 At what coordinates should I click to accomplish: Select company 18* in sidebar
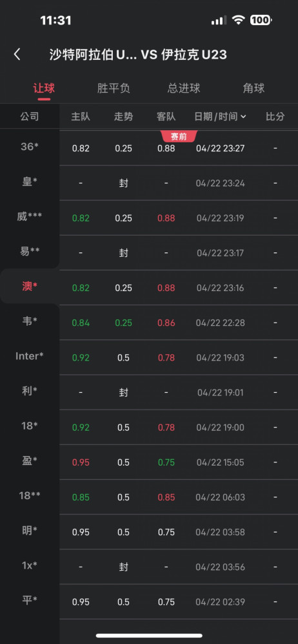coord(30,426)
